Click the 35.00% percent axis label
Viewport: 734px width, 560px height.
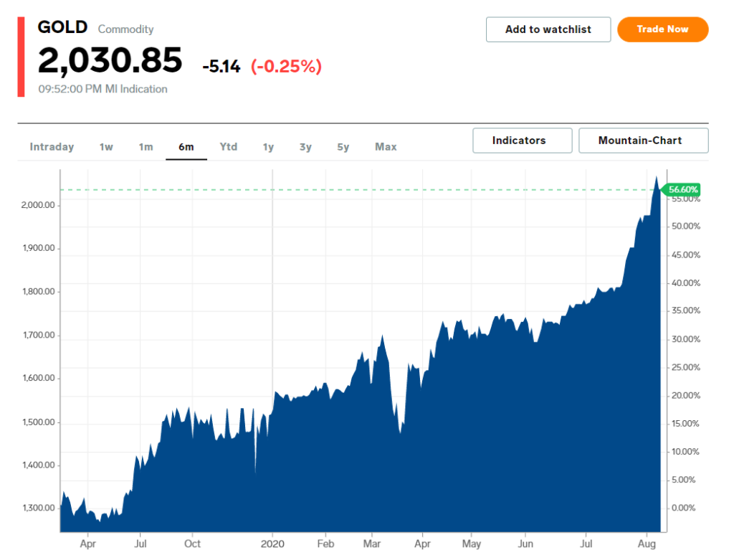686,310
